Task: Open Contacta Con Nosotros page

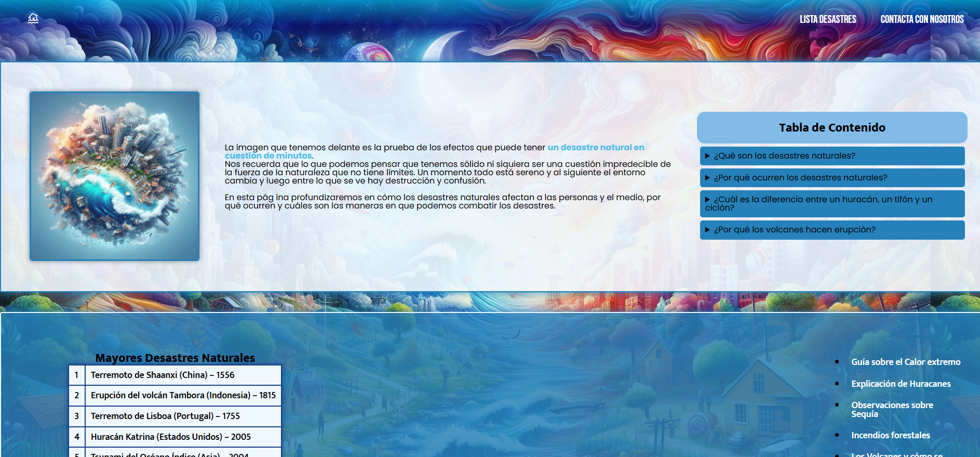Action: coord(922,19)
